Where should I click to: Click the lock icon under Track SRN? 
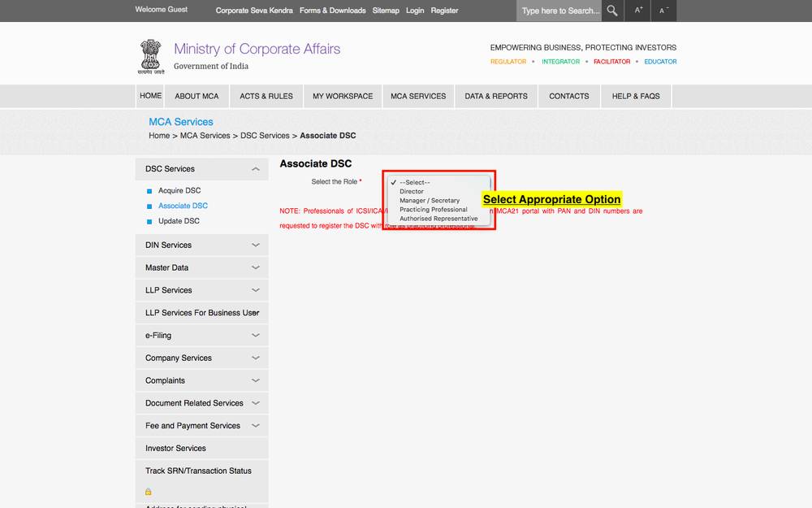coord(148,492)
